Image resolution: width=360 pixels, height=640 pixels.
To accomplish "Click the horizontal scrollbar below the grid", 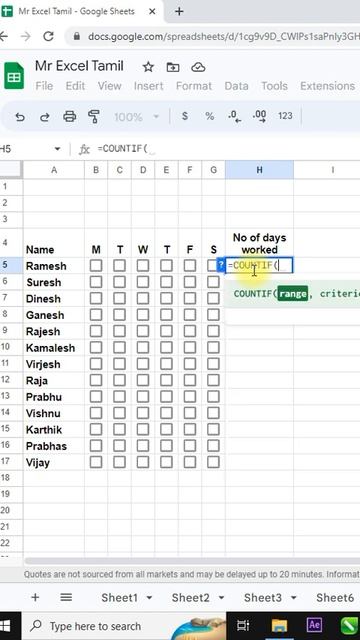I will tap(192, 561).
